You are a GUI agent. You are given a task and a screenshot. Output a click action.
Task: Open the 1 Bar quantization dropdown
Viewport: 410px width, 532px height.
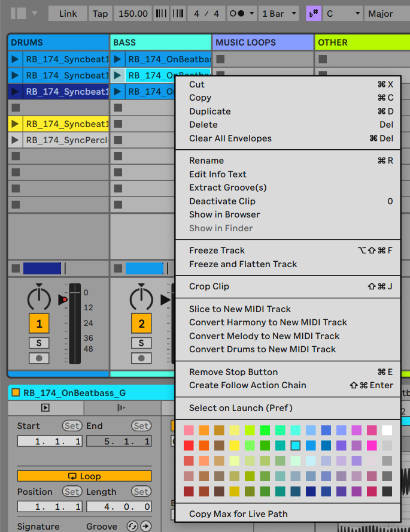tap(278, 13)
